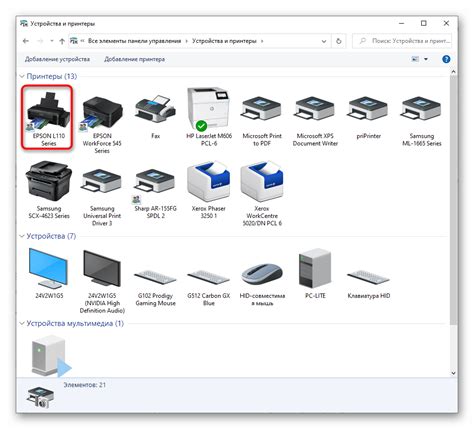Click the Элементов: 21 status text
474x429 pixels.
pos(85,385)
